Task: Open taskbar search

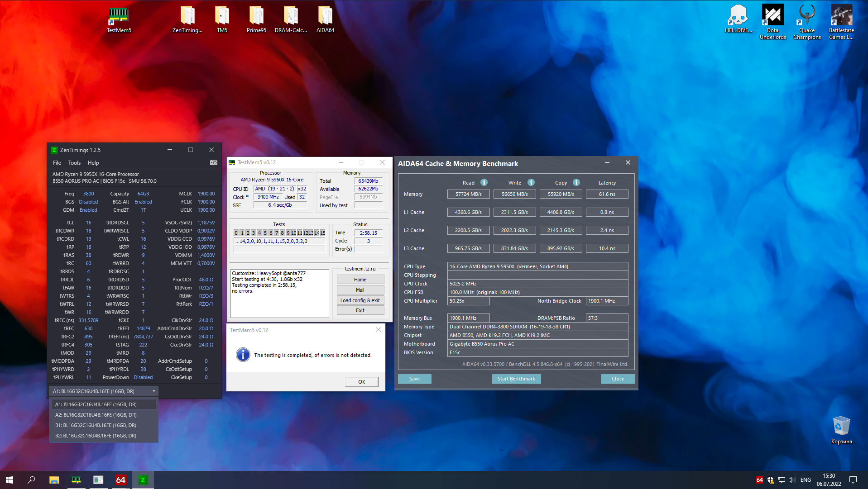Action: click(x=31, y=480)
